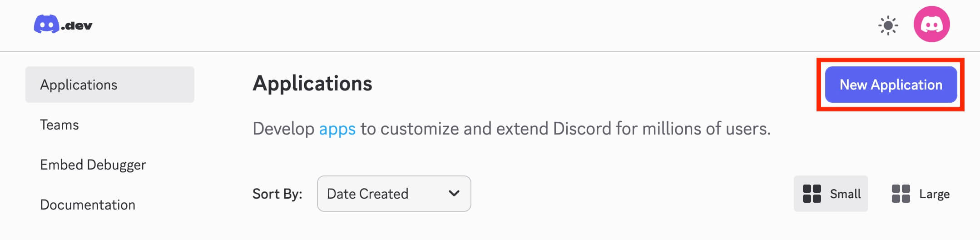Open Documentation from the sidebar
This screenshot has height=240, width=980.
coord(88,205)
